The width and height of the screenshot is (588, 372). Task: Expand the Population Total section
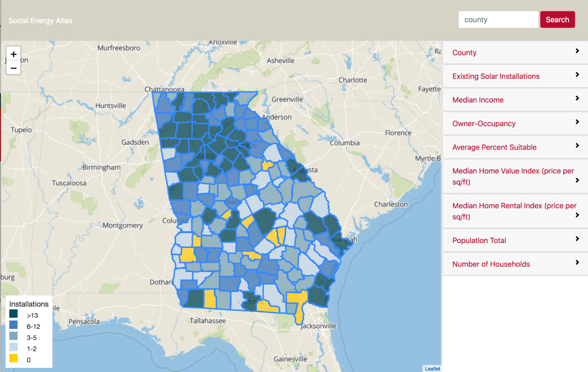[x=514, y=240]
